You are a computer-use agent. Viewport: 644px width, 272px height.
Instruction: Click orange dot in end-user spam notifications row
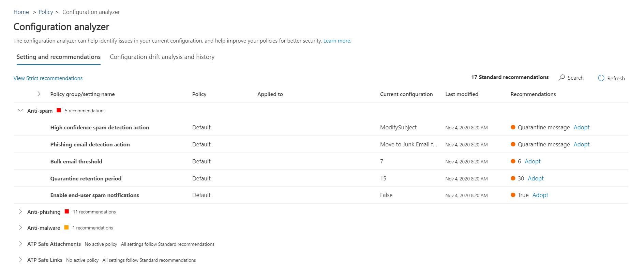(x=513, y=195)
